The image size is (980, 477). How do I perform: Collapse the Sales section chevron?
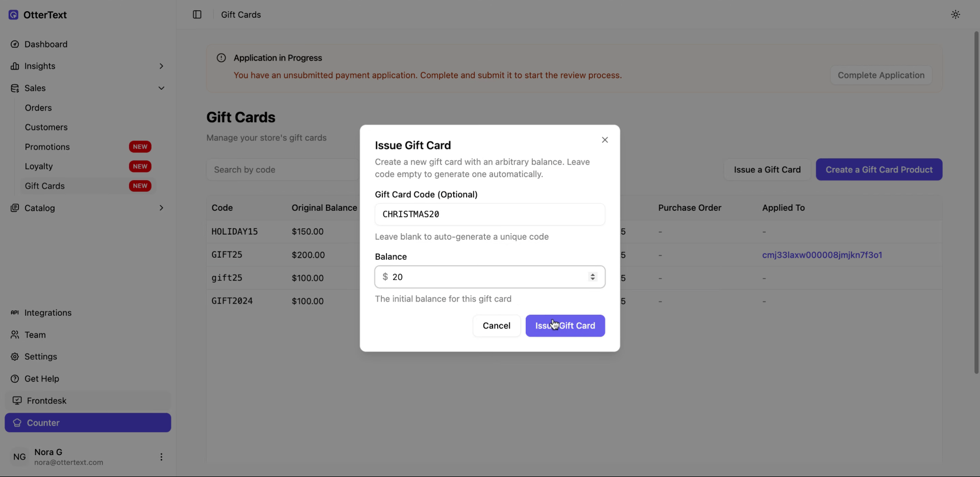(161, 88)
